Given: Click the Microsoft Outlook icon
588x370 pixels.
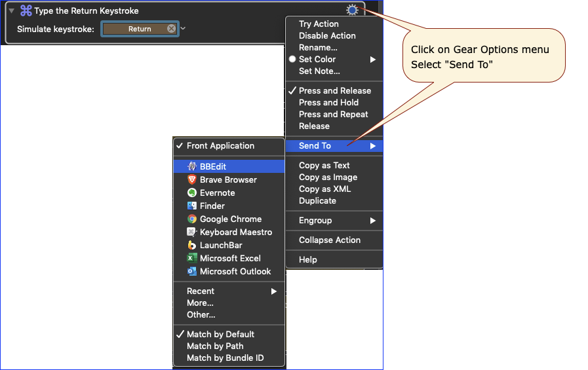Looking at the screenshot, I should [192, 271].
